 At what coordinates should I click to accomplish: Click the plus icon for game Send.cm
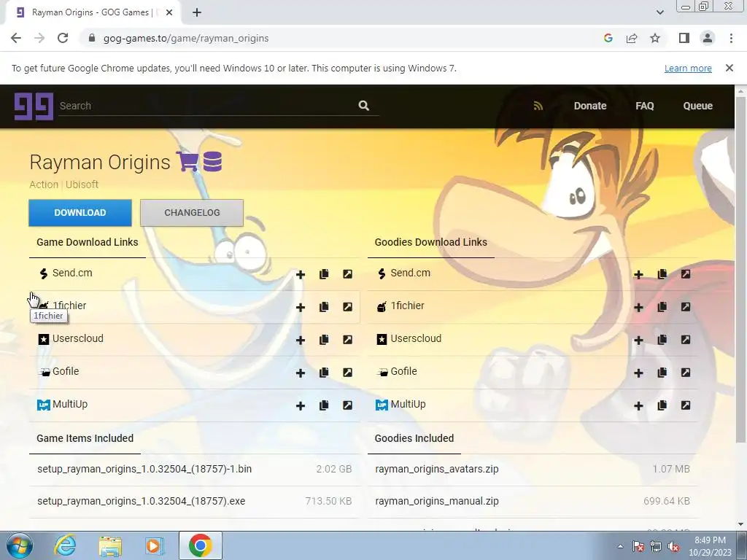pos(300,275)
